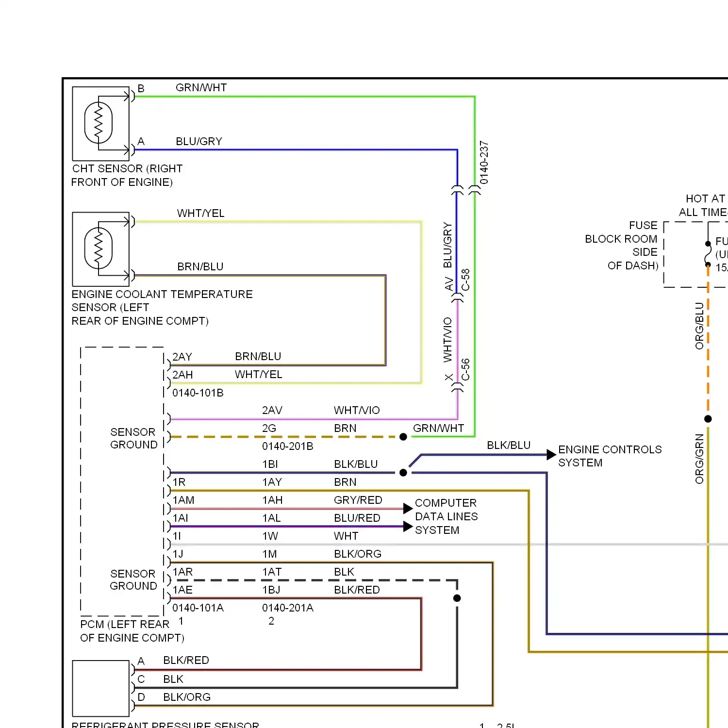Click the 1AI pin label

(181, 518)
